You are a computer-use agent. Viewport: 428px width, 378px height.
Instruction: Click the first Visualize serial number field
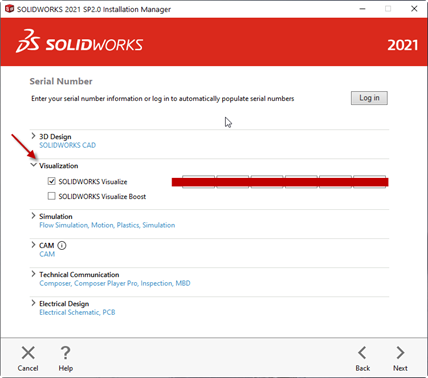point(198,182)
